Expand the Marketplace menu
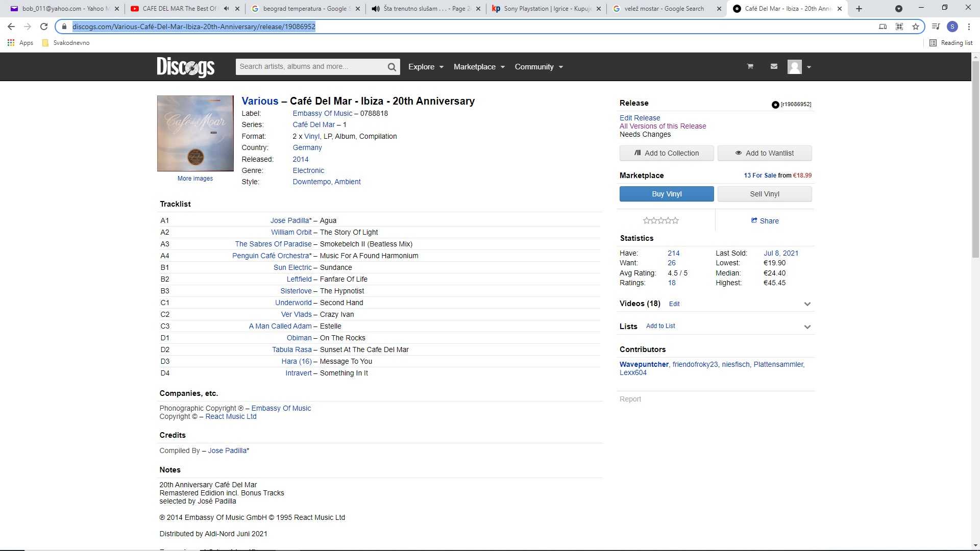 tap(479, 67)
